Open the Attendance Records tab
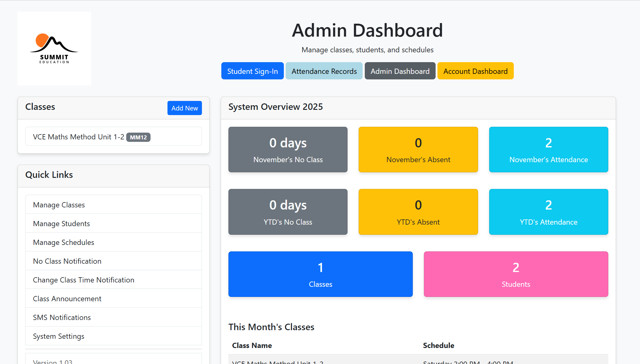Screen dimensions: 640x364 click(x=324, y=71)
